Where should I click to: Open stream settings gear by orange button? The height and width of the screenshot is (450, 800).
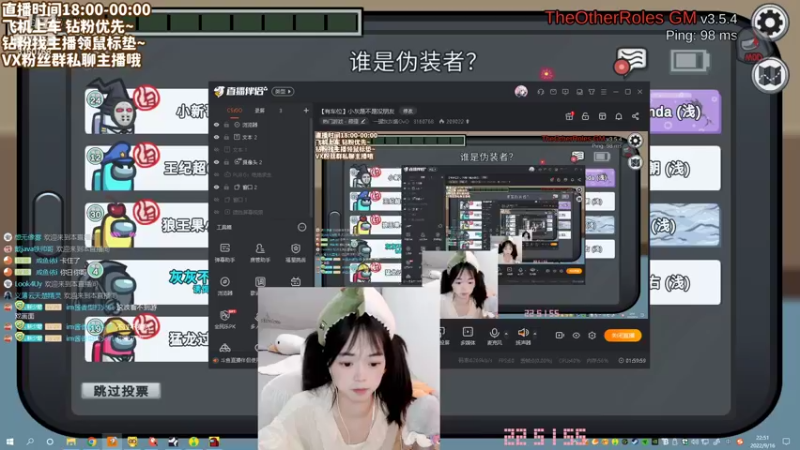point(592,335)
